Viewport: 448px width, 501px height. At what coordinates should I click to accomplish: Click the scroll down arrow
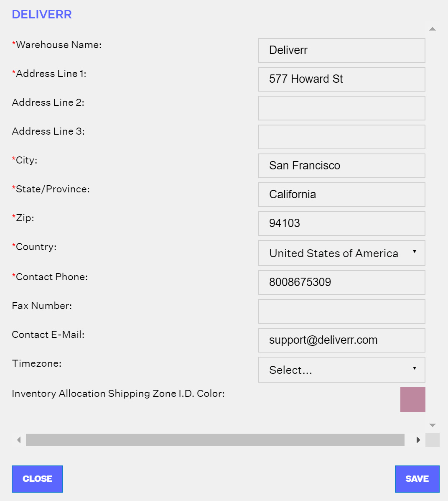[x=433, y=425]
